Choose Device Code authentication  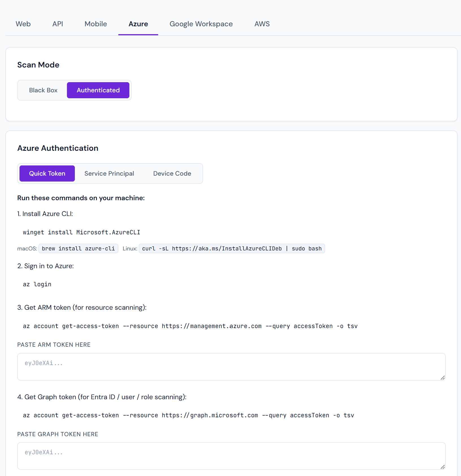(172, 174)
